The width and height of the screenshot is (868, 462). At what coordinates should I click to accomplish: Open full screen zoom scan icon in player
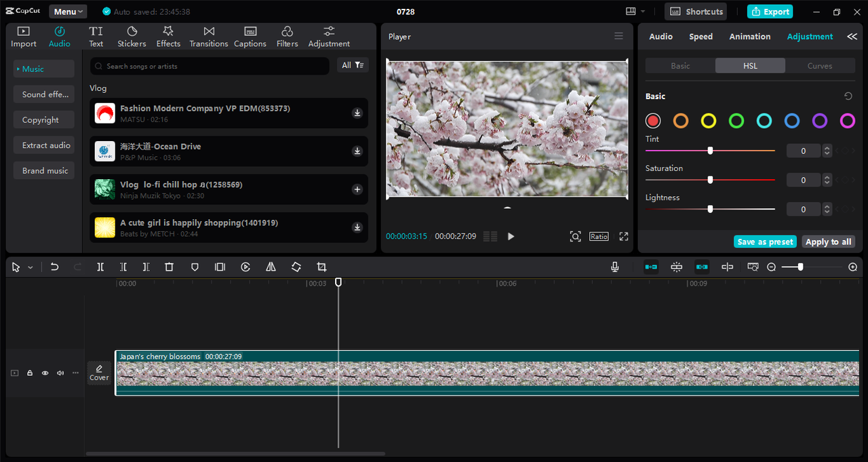[x=575, y=236]
